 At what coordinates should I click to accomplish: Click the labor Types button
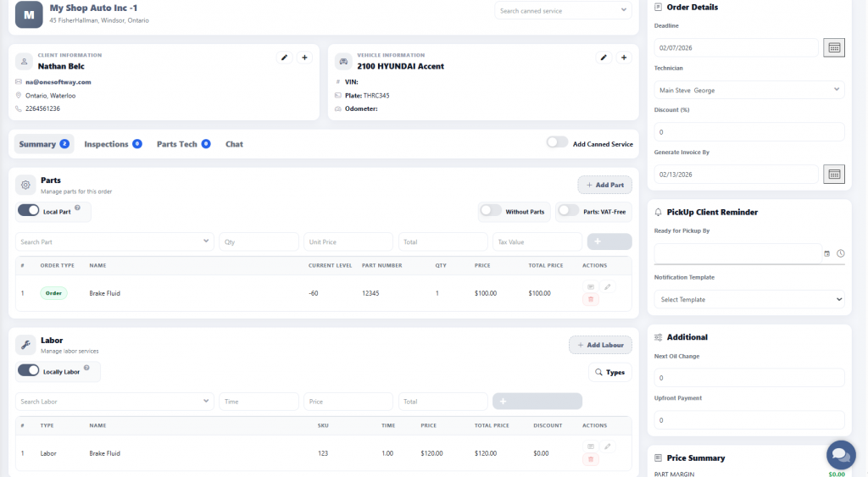point(609,372)
